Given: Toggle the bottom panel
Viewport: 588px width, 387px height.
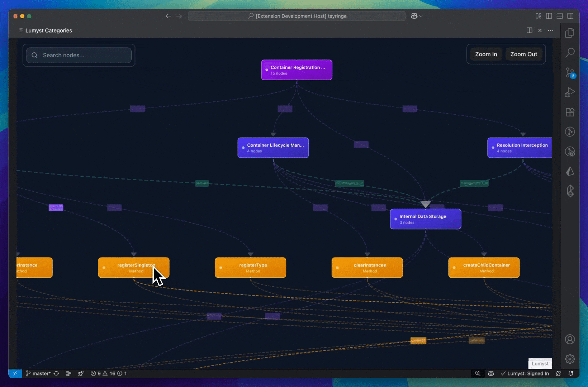Looking at the screenshot, I should [560, 16].
